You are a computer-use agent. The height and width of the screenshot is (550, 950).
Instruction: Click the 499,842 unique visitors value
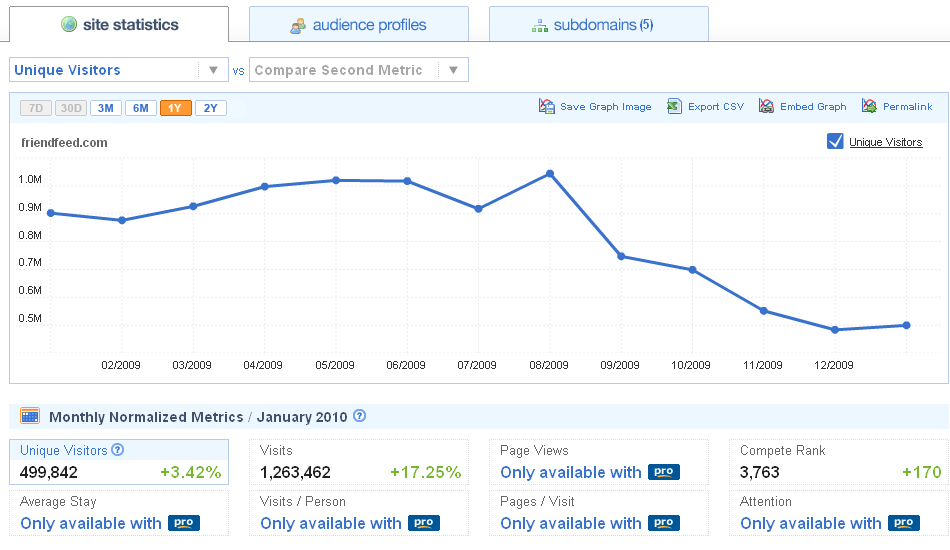point(48,472)
